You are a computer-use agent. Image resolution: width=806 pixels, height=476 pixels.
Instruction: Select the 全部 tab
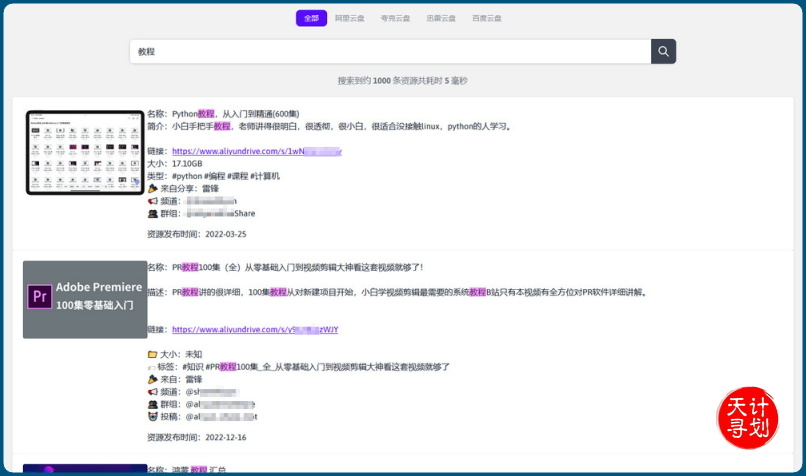[311, 18]
